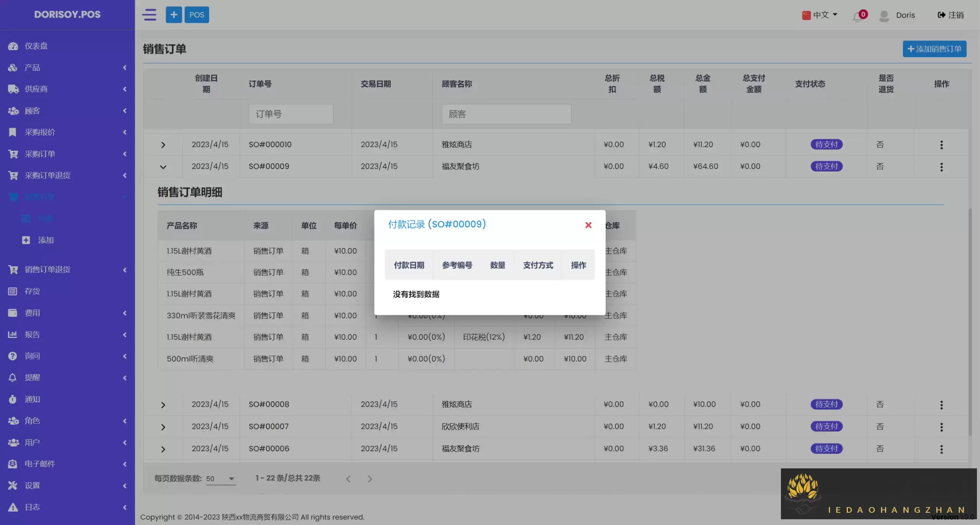This screenshot has width=980, height=525.
Task: Click the 订单号 column header
Action: point(260,84)
